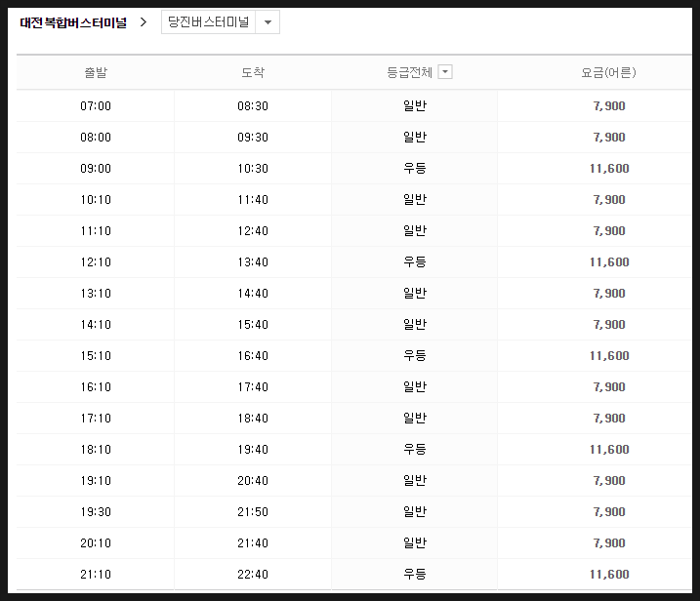
Task: Select the 16:10 departure time
Action: click(96, 386)
